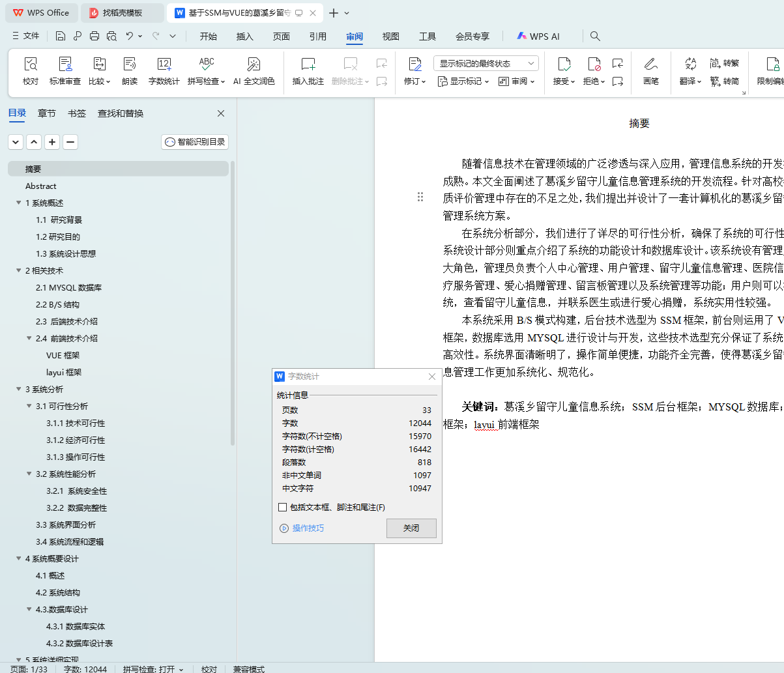Open the 比较 dropdown
Image resolution: width=784 pixels, height=673 pixels.
(99, 81)
